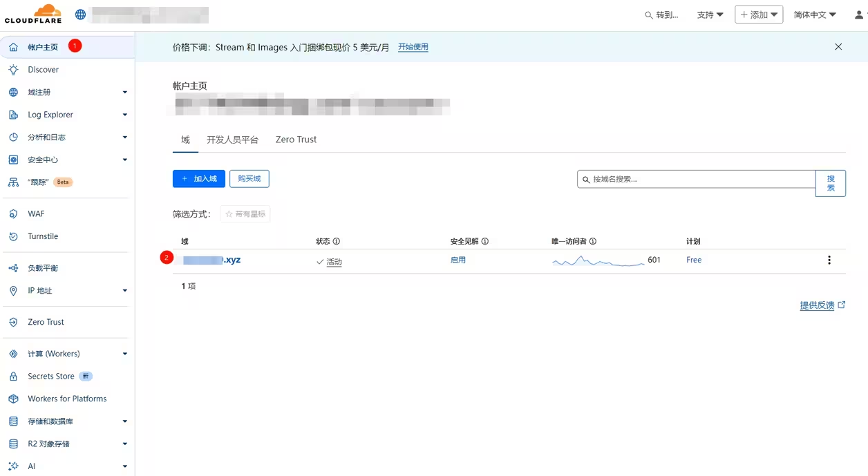Screen dimensions: 868x476
Task: Click the info icon next to 唯一访问者
Action: pos(593,242)
